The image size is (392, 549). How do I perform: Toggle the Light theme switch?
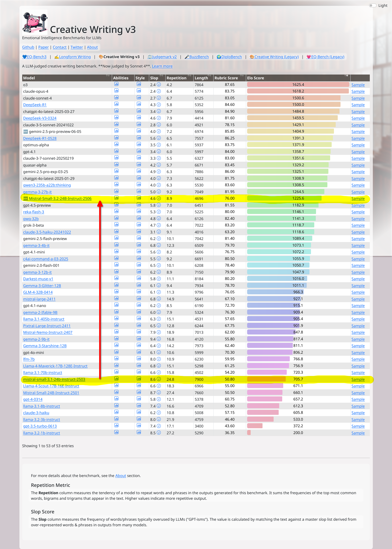[x=373, y=6]
